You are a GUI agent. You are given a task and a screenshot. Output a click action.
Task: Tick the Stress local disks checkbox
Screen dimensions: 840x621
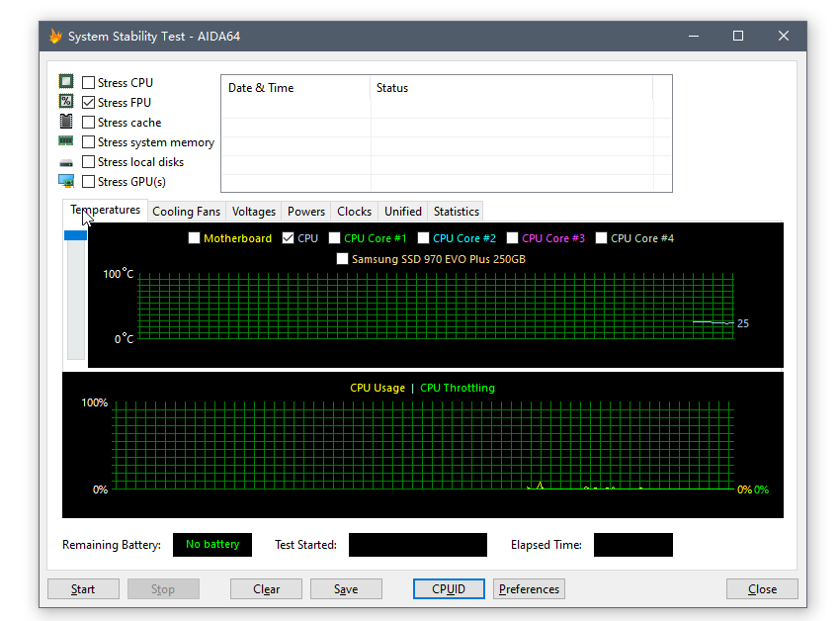(88, 162)
